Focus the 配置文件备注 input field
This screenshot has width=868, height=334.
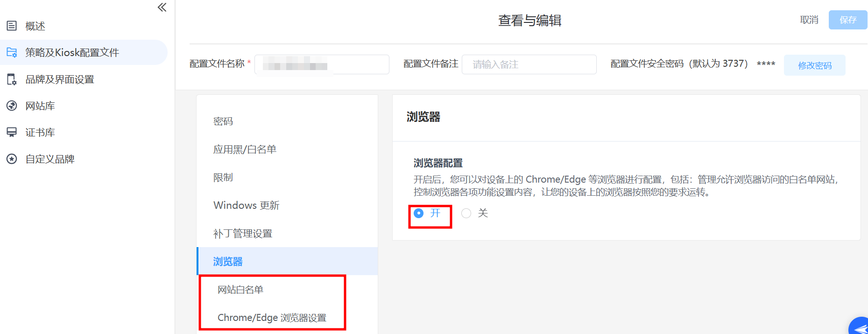tap(529, 64)
